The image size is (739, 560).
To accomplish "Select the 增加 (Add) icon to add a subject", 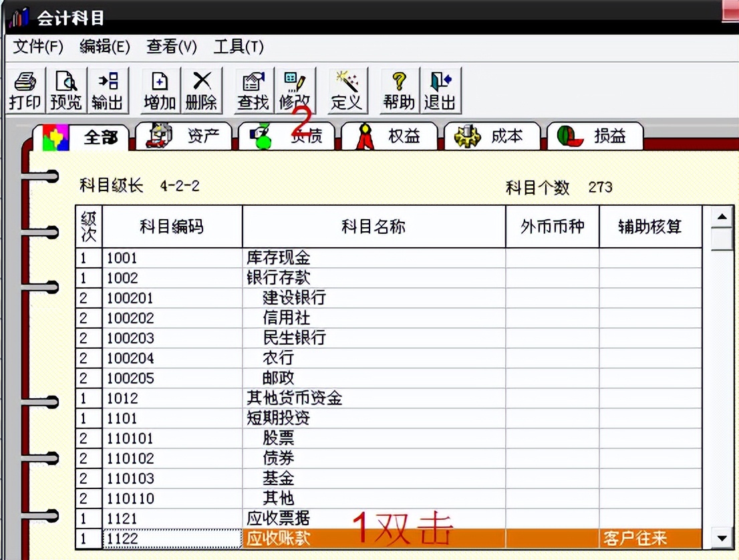I will tap(159, 89).
